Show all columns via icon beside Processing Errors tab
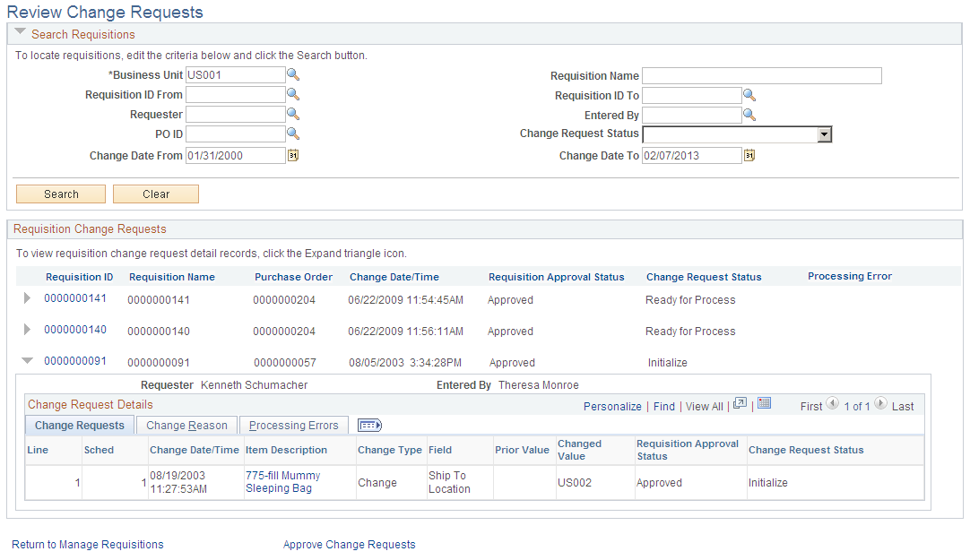 click(x=368, y=426)
